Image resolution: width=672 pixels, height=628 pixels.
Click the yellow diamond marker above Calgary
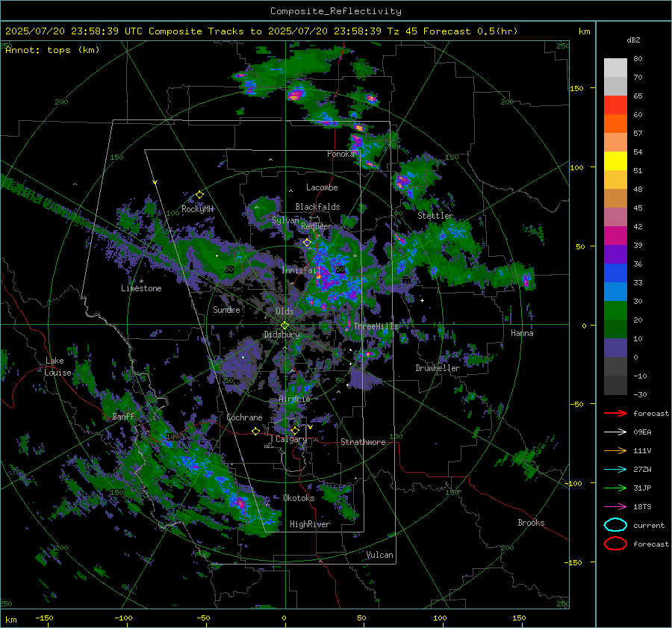[295, 430]
